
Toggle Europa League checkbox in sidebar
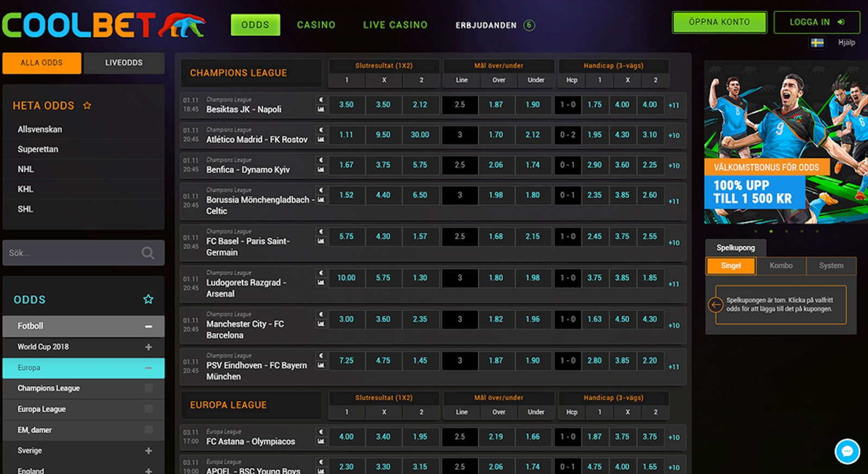coord(149,409)
